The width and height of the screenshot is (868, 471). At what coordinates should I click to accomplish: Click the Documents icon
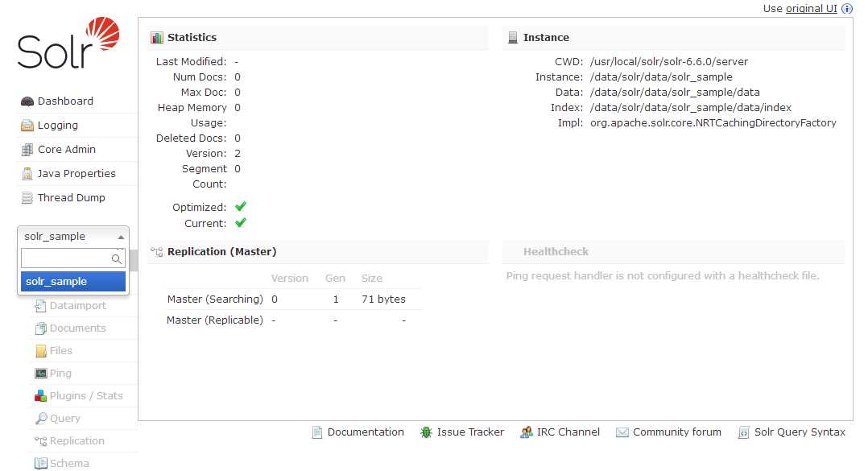[x=40, y=328]
